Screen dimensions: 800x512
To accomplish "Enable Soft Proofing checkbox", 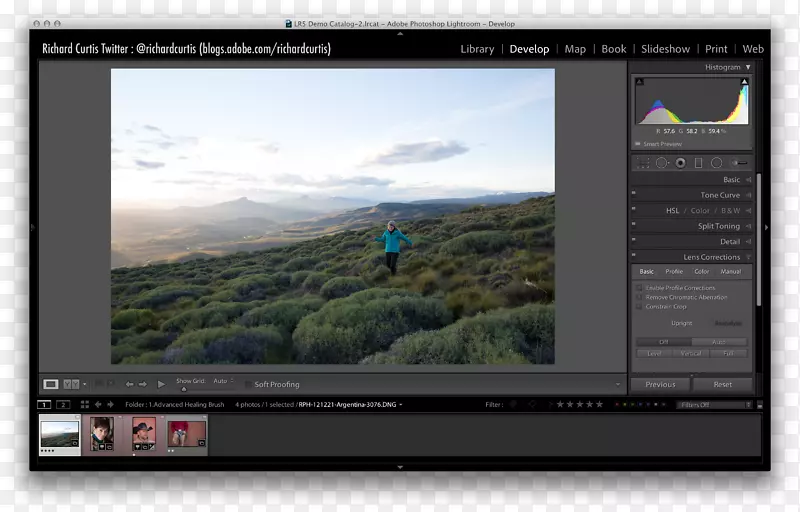I will 248,385.
